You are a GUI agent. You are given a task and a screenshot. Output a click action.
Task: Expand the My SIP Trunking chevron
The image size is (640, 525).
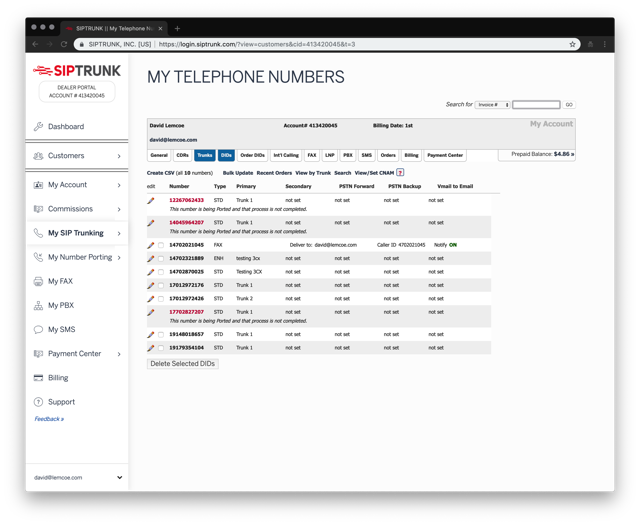119,234
